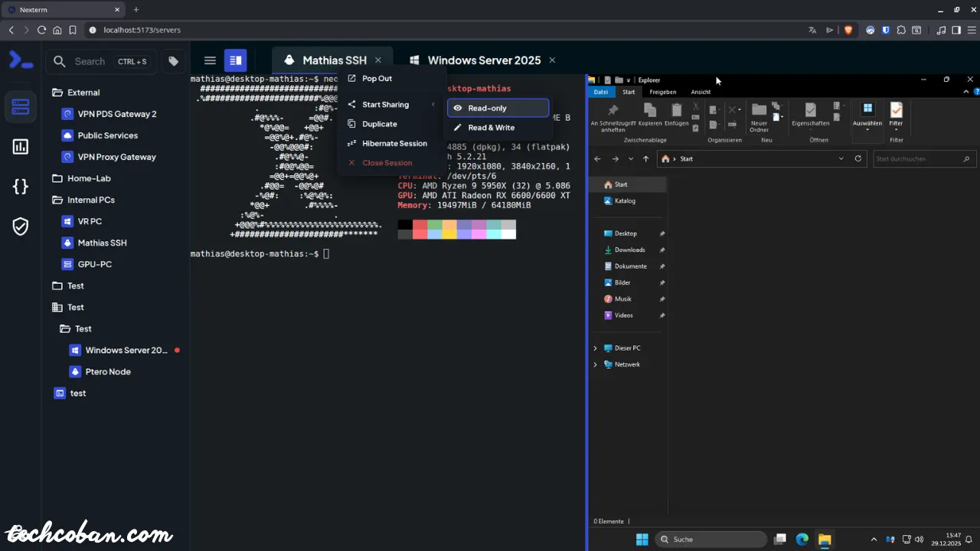Close the Windows Server 2025 tab

552,60
